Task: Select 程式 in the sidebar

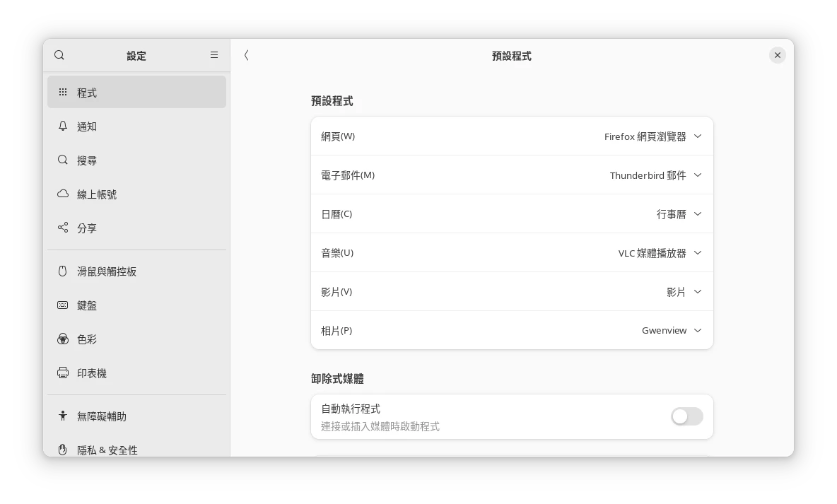Action: coord(136,93)
